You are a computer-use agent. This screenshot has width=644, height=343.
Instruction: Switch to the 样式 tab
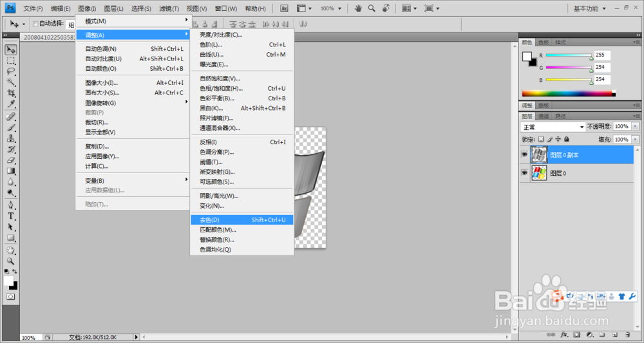(x=560, y=42)
